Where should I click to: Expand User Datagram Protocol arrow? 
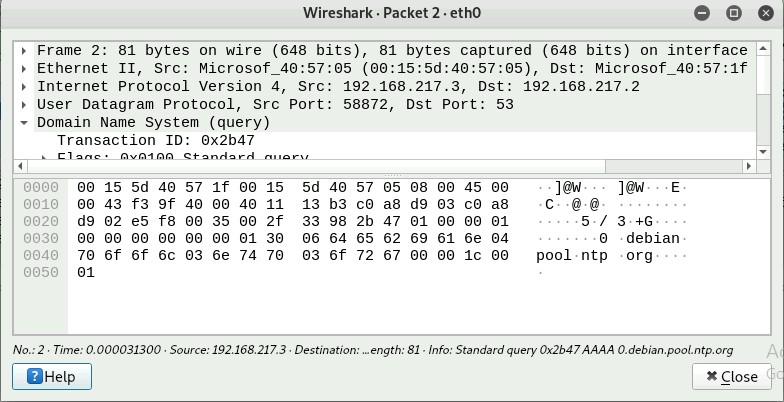pos(24,104)
